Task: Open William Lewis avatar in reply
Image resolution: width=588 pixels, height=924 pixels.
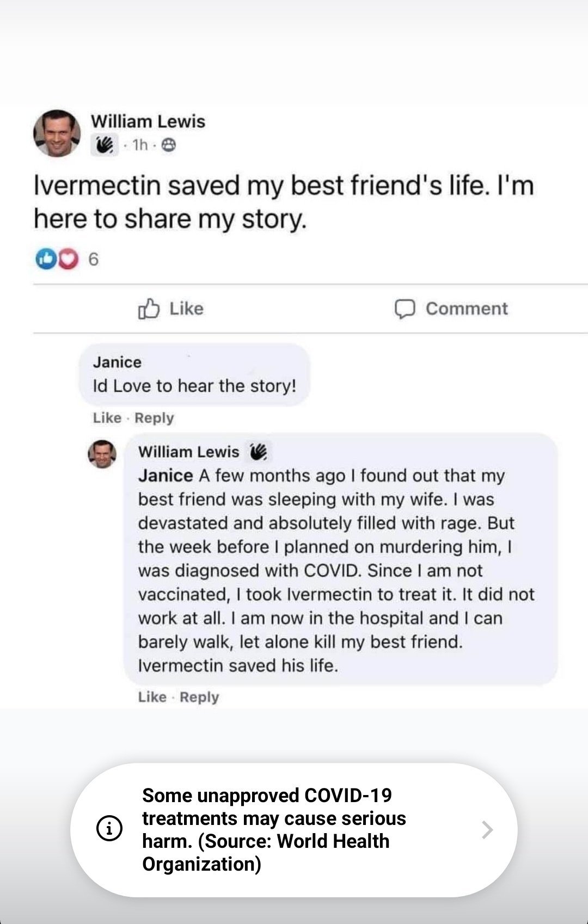Action: (102, 454)
